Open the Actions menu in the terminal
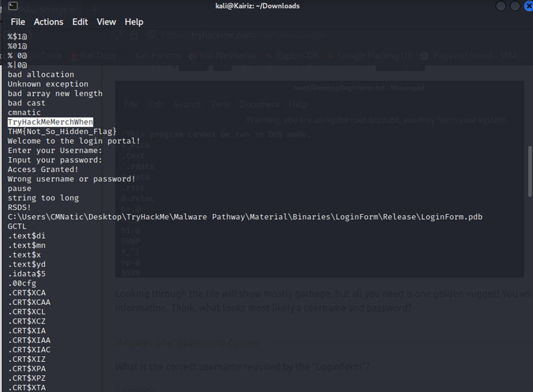 tap(48, 22)
